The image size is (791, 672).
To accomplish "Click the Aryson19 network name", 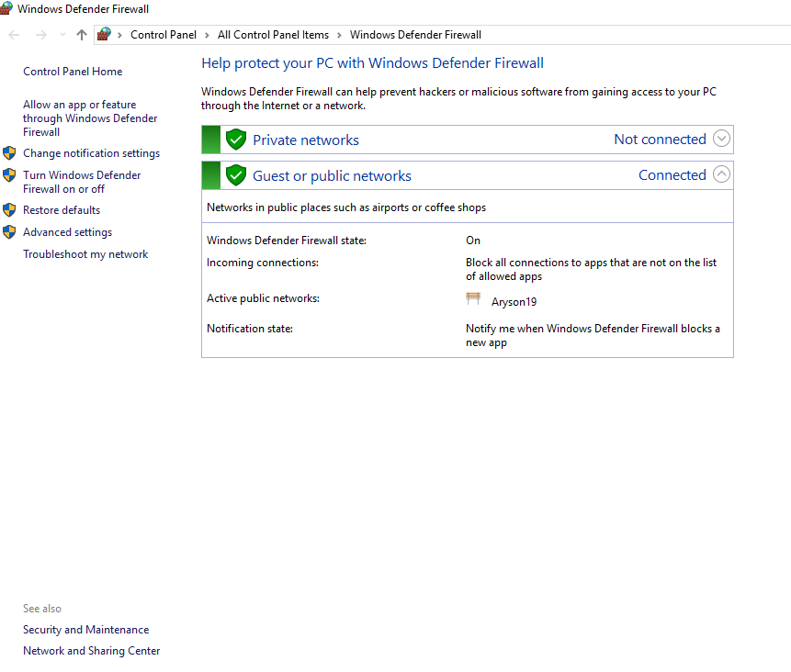I will 514,302.
